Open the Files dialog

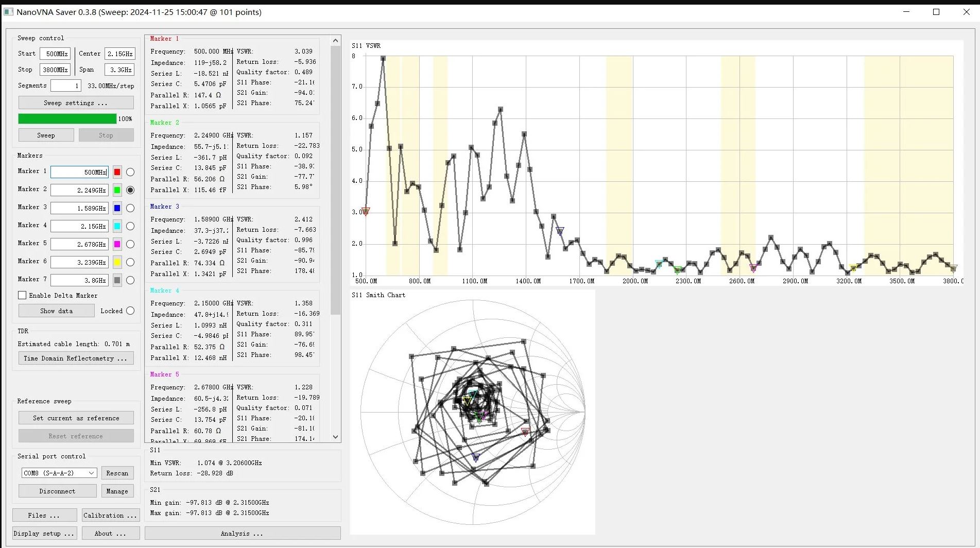[44, 516]
